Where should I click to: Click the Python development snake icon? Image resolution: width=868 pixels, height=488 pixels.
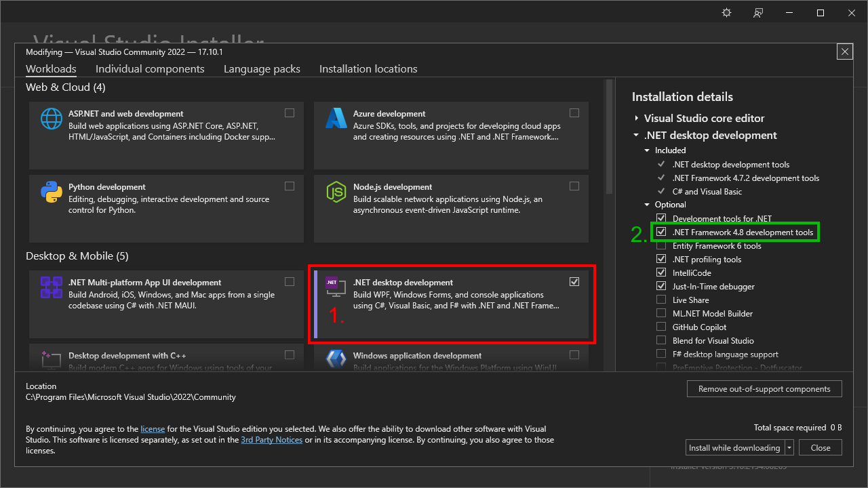[52, 192]
